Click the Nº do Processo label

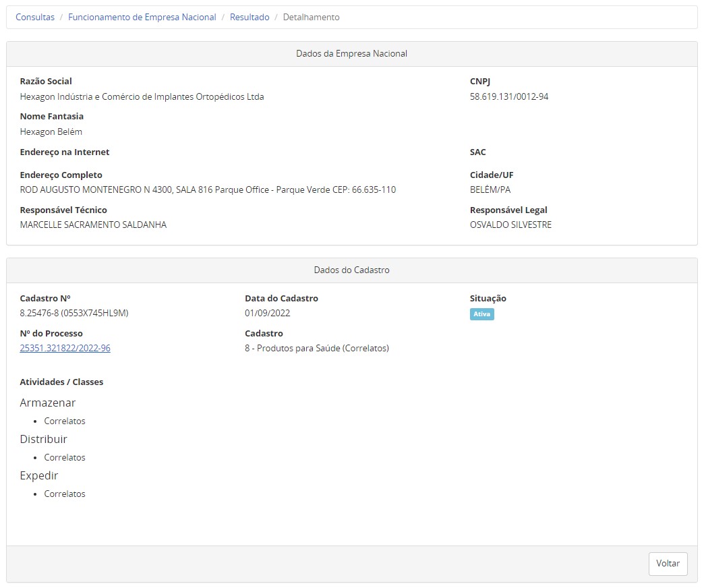tap(51, 334)
